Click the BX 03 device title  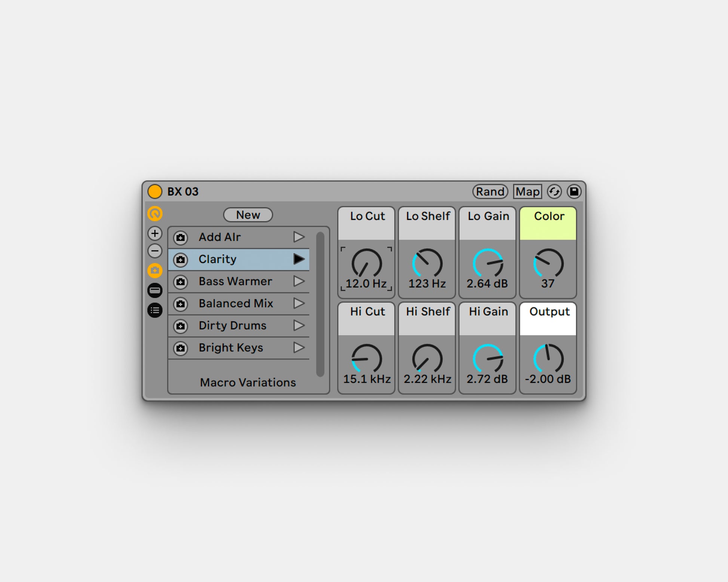tap(183, 191)
